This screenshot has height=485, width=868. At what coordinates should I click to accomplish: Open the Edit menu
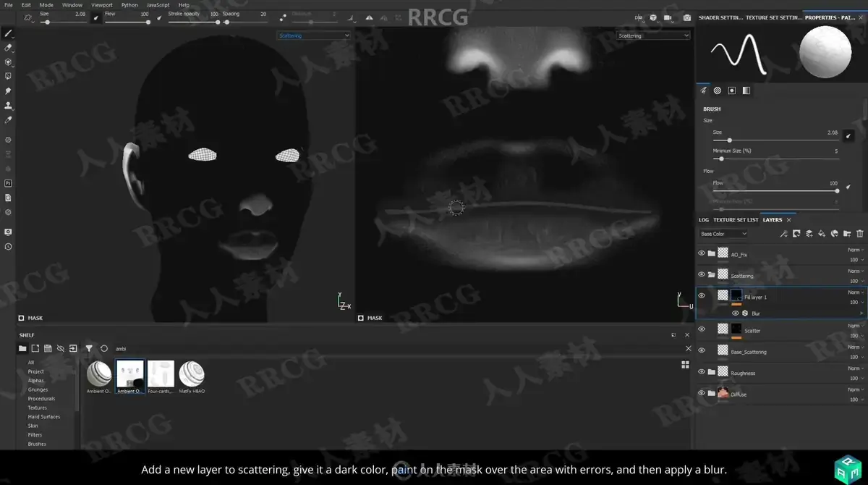tap(26, 5)
